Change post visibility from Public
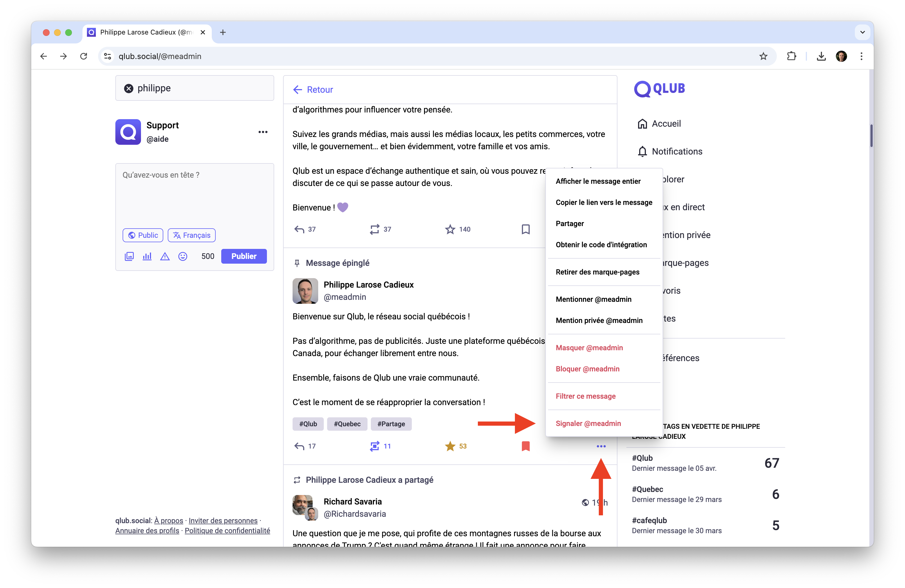Viewport: 905px width, 588px height. (143, 235)
